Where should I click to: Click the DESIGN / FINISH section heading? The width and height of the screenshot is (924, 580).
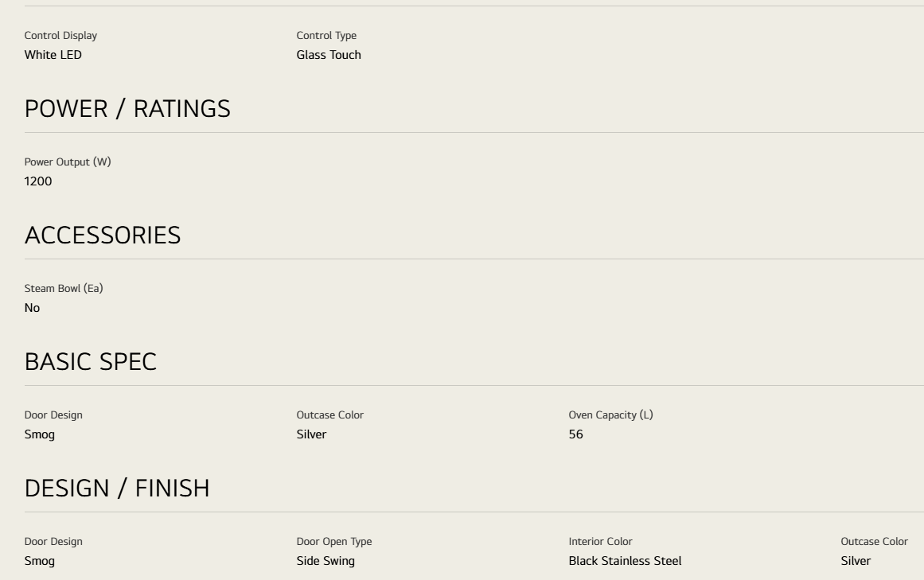click(117, 489)
